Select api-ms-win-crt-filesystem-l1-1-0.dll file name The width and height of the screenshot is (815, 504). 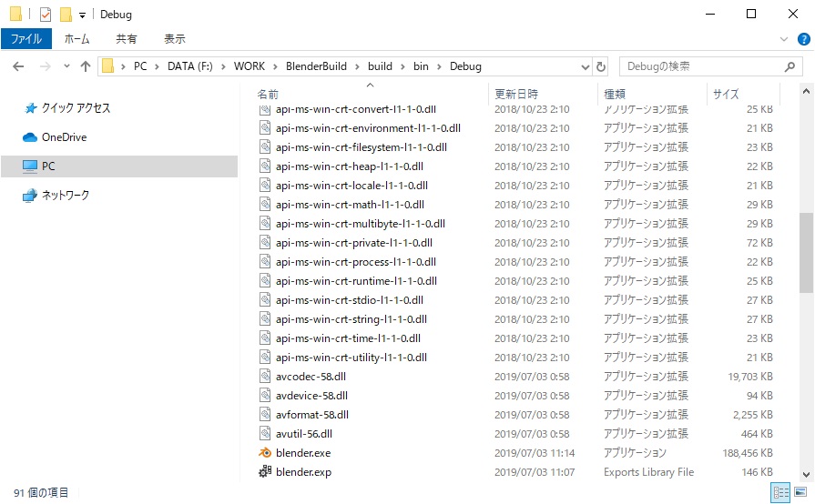click(362, 147)
